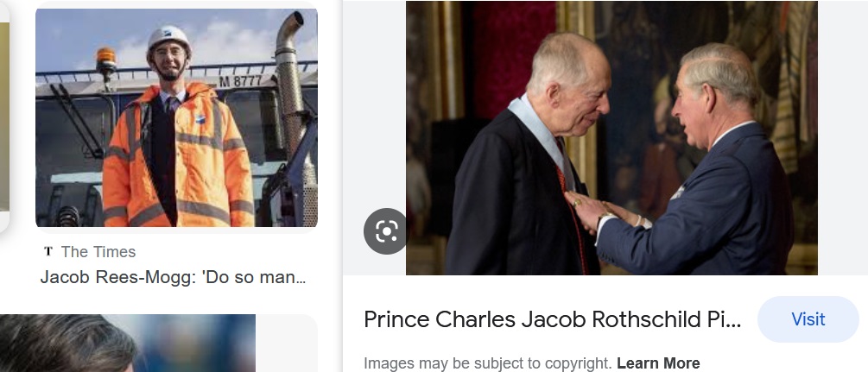
Task: Click The Times source label
Action: point(98,252)
